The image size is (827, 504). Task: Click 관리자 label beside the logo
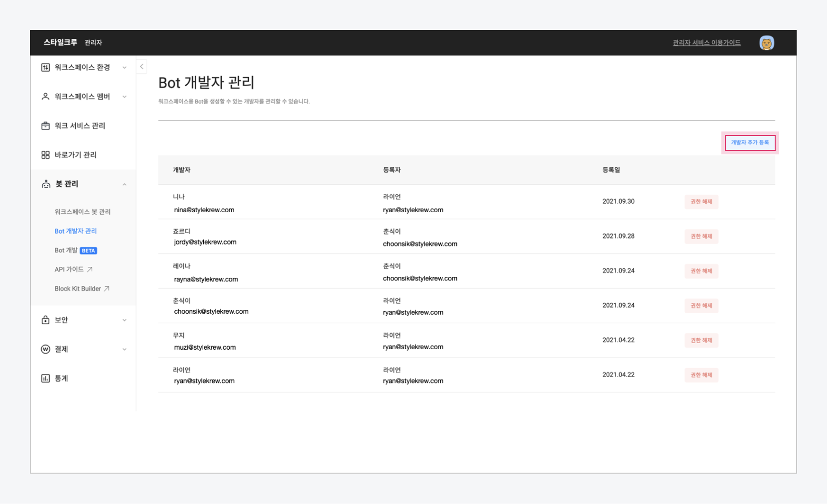coord(93,43)
